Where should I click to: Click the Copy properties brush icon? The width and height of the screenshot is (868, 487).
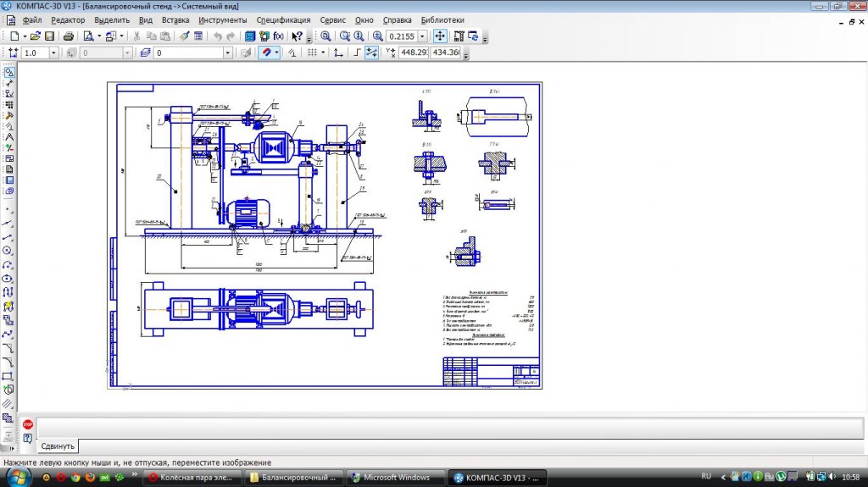(184, 36)
